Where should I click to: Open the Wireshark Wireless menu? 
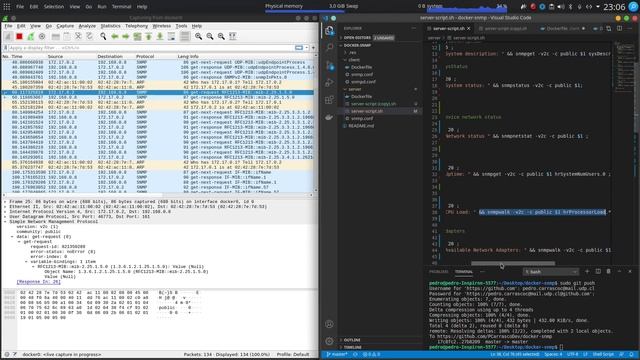pos(162,26)
